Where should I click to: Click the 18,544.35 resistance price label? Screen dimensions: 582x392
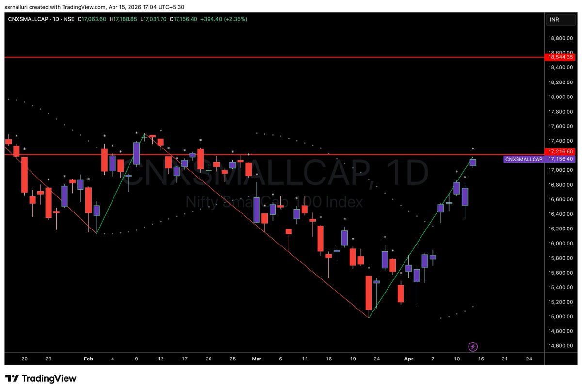point(560,57)
